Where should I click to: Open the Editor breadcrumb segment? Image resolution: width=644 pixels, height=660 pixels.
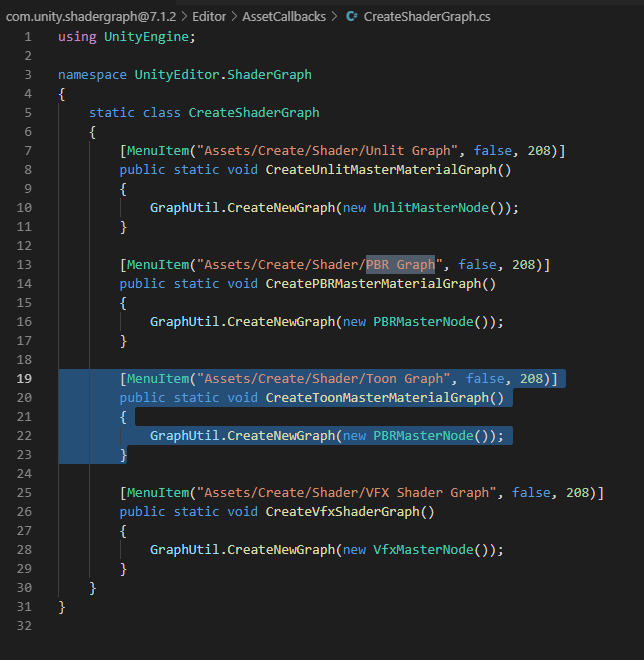tap(209, 16)
